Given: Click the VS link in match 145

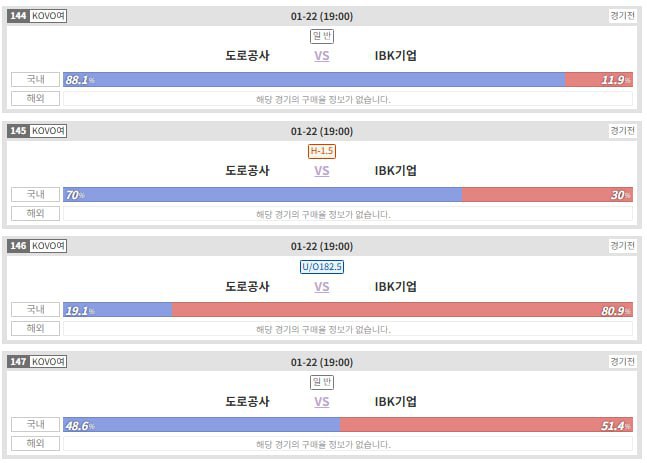Looking at the screenshot, I should click(322, 171).
